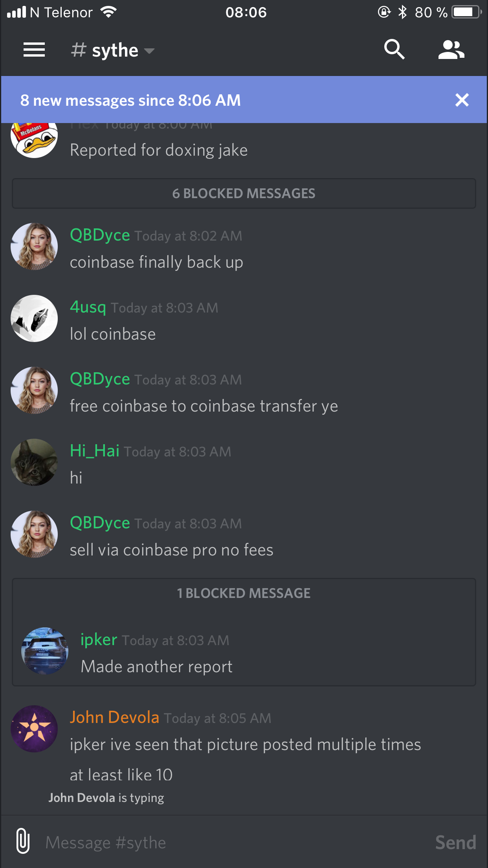The image size is (488, 868).
Task: Open the sythe channel dropdown
Action: 113,50
